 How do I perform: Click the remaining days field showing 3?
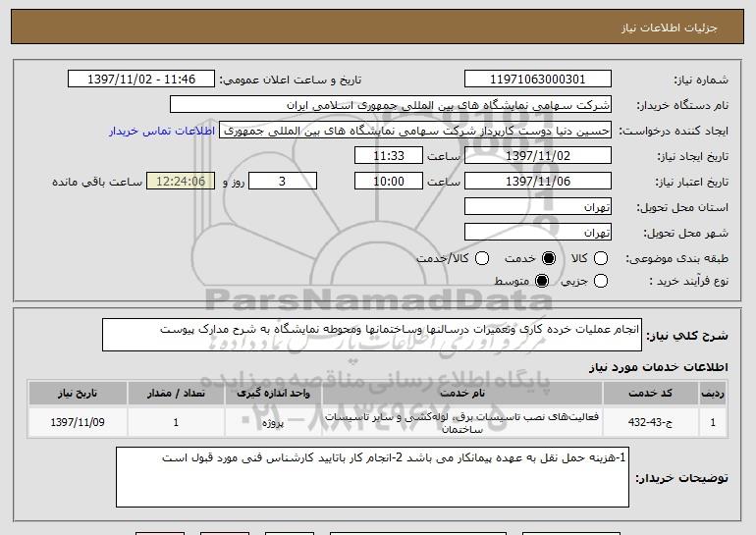tap(283, 182)
